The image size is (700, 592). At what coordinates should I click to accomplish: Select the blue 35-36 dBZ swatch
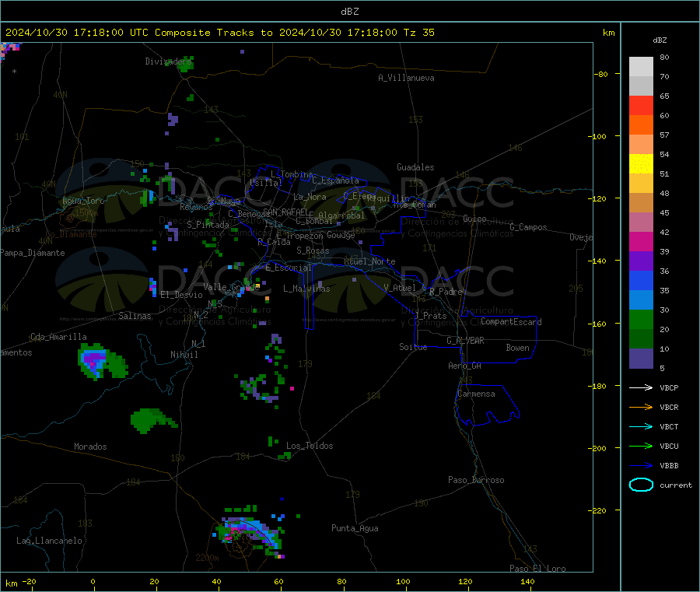[641, 280]
